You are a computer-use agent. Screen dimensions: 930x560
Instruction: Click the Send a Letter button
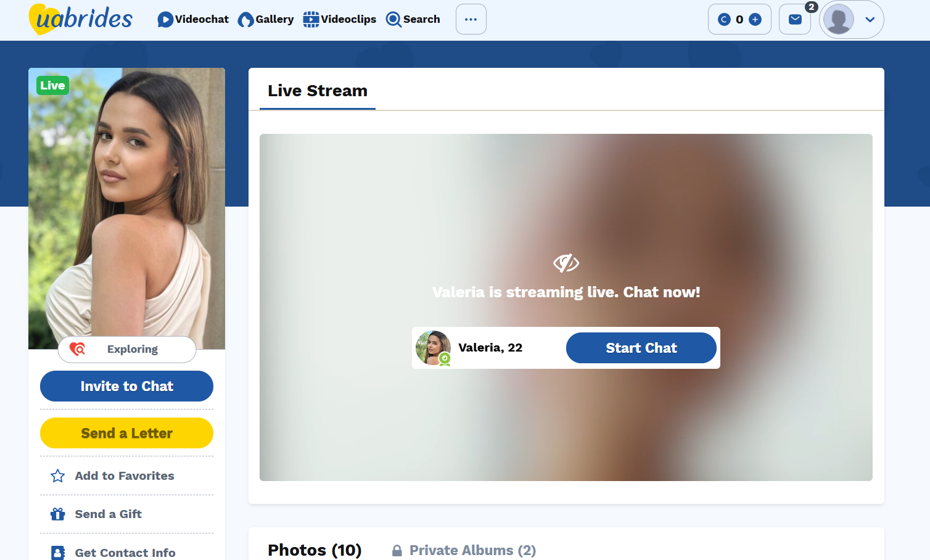coord(126,433)
